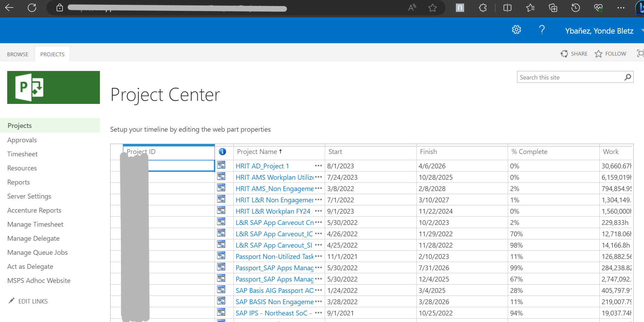This screenshot has height=322, width=644.
Task: Open Manage Timesheet in left navigation
Action: pyautogui.click(x=35, y=224)
